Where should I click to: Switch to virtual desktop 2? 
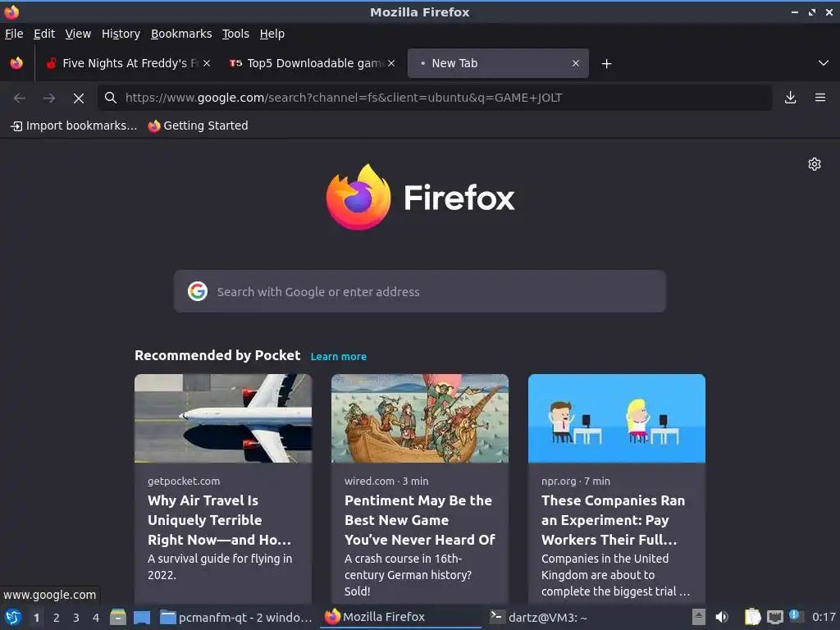click(57, 618)
